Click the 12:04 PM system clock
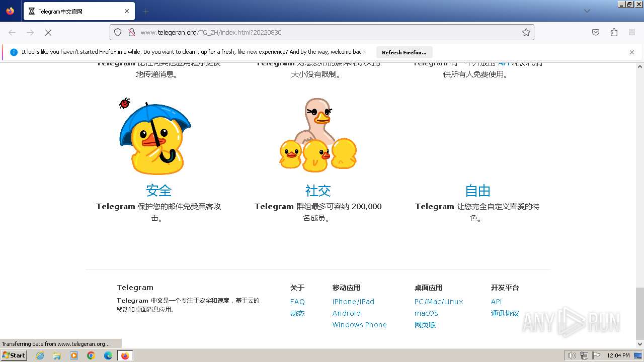 coord(618,355)
